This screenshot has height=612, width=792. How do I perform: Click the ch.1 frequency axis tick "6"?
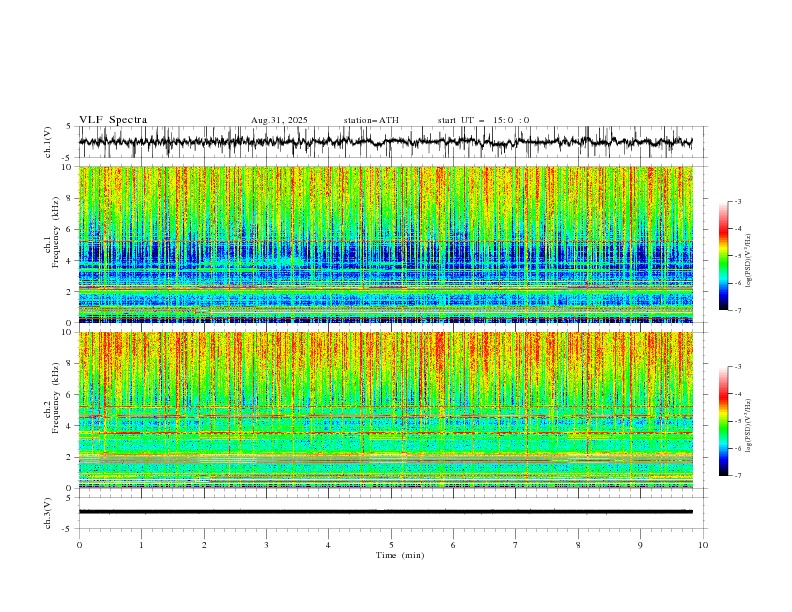click(x=69, y=229)
